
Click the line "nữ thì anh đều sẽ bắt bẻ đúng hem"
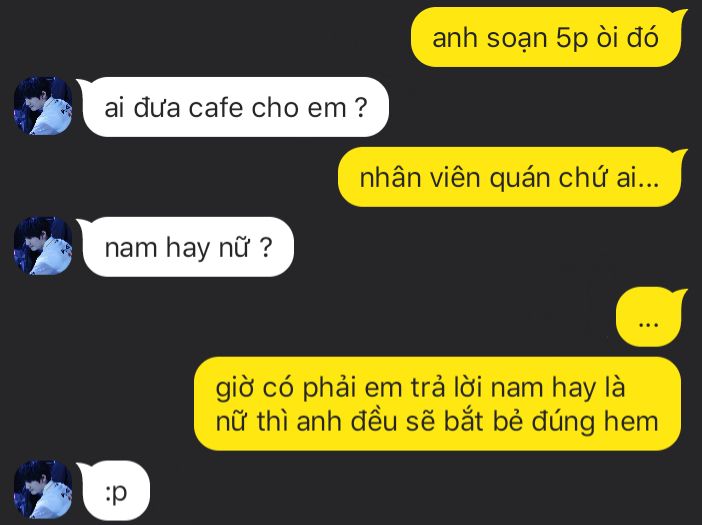tap(437, 421)
